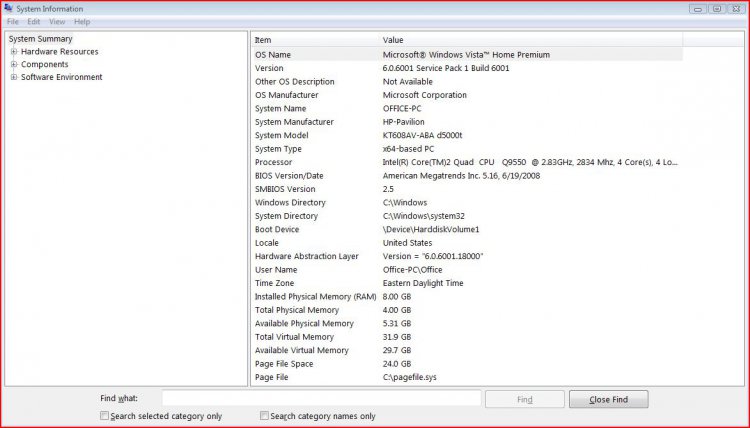Select the Available Virtual Memory row
750x428 pixels.
click(x=467, y=350)
